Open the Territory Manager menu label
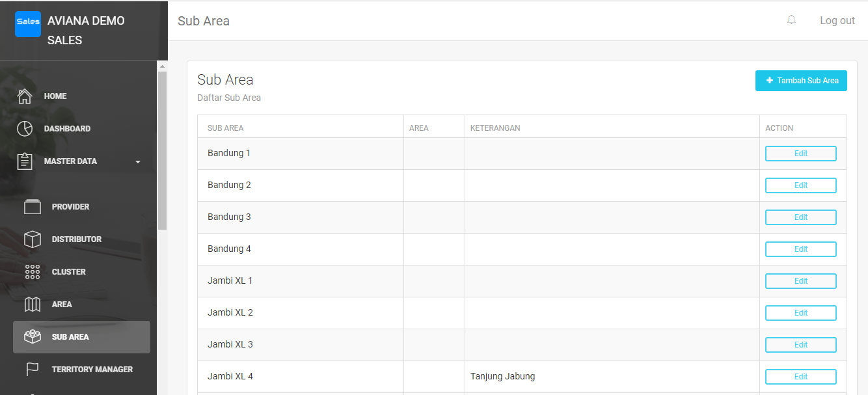Screen dimensions: 868x395 [x=92, y=370]
